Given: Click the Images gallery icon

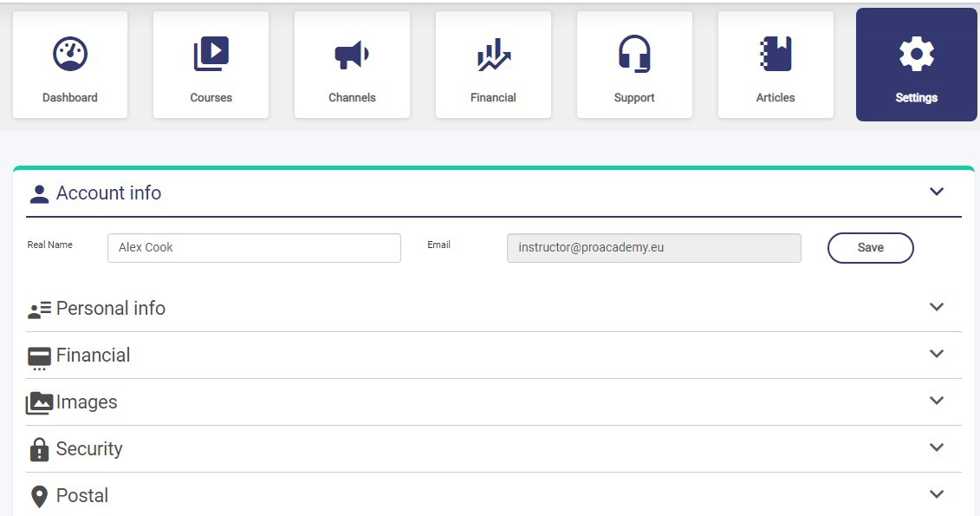Looking at the screenshot, I should click(40, 402).
